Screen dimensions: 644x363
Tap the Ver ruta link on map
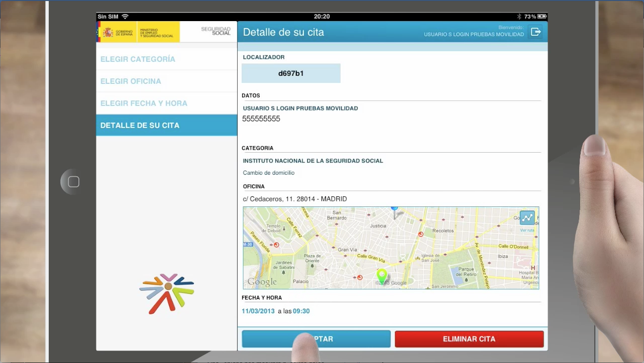(527, 230)
